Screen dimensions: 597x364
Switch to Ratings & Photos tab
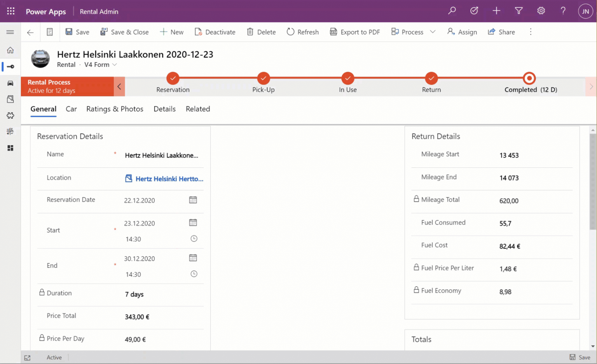pos(115,109)
